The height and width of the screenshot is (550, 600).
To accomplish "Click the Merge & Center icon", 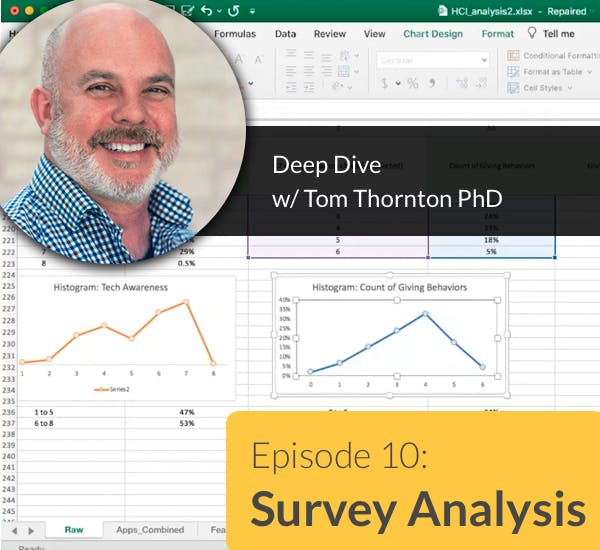I will (x=344, y=71).
